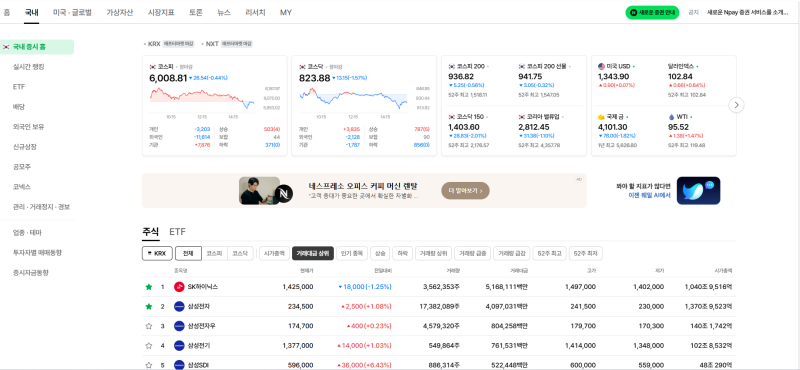Open 코넥스 in the sidebar

[x=22, y=187]
